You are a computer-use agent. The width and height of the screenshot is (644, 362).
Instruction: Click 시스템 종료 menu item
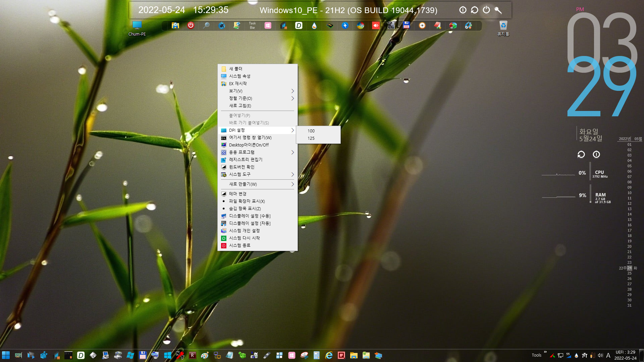coord(258,245)
